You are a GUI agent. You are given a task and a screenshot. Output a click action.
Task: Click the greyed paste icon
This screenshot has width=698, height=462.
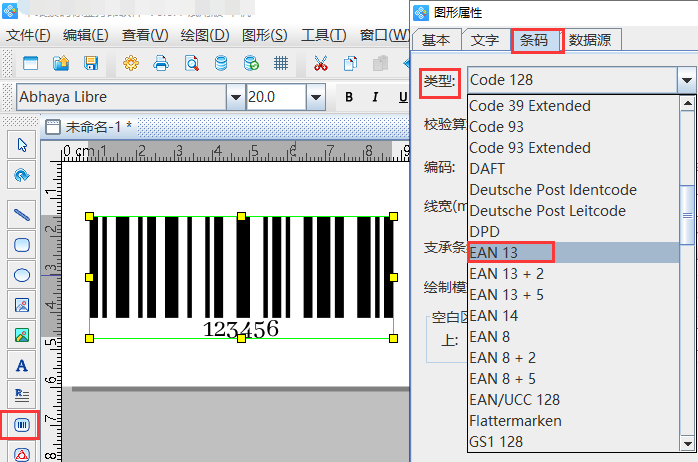coord(380,63)
